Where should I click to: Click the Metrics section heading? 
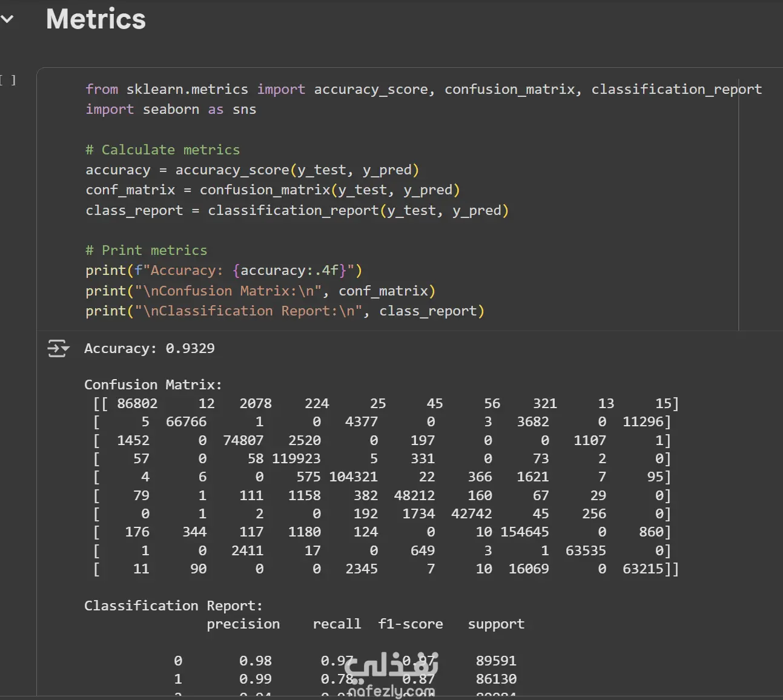pos(96,19)
